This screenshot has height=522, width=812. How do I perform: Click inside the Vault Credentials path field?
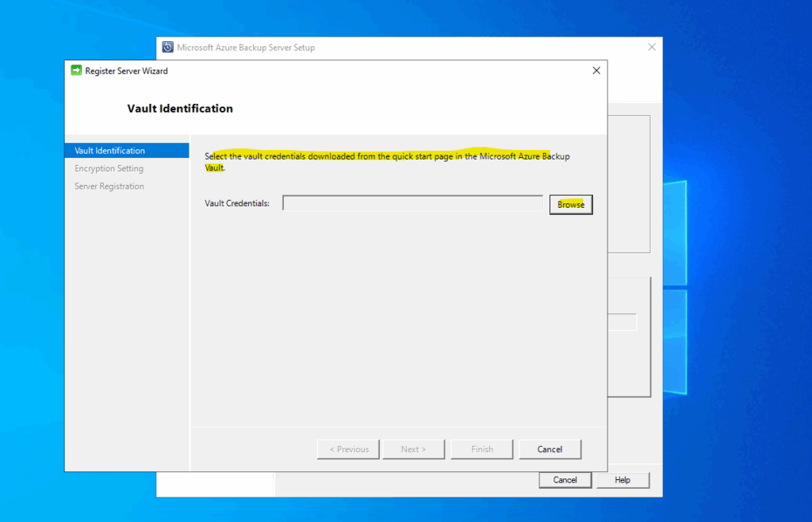(x=412, y=203)
